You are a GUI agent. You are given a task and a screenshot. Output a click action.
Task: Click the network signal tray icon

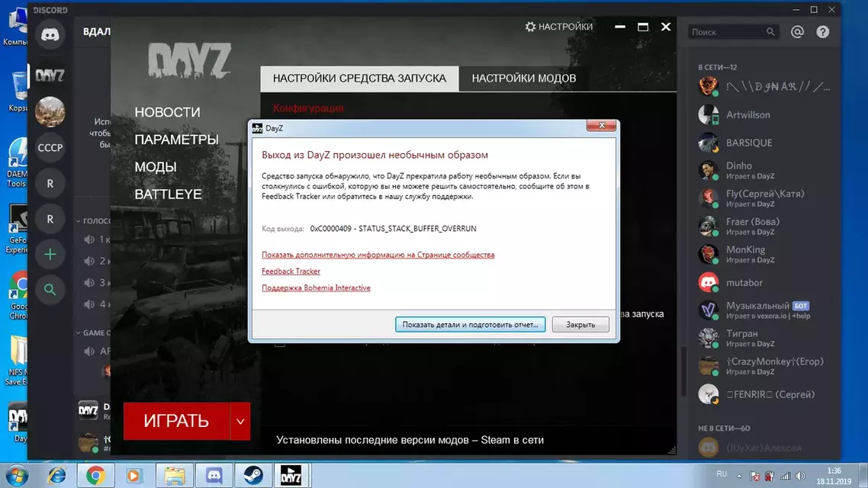click(785, 476)
